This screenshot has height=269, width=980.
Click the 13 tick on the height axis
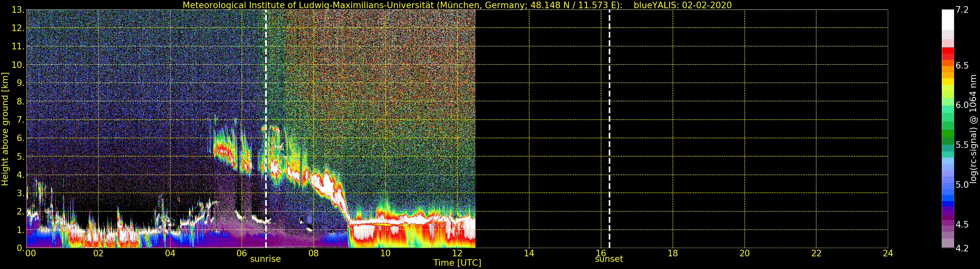click(18, 10)
